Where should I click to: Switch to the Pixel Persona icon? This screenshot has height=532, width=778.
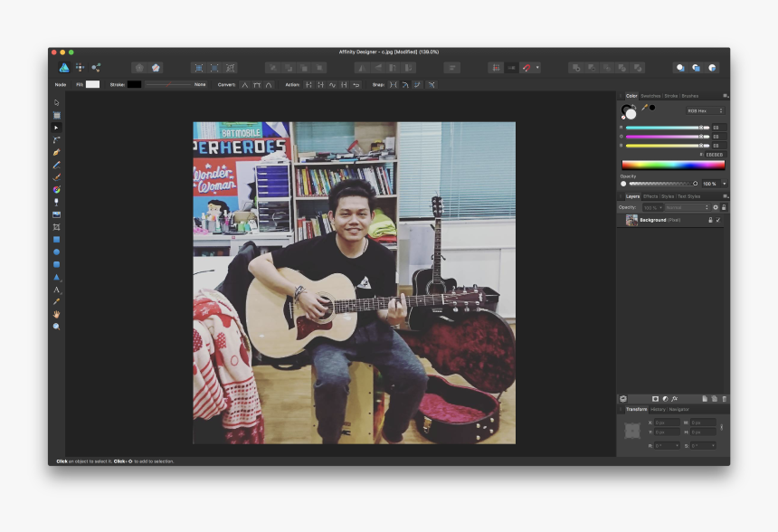click(x=81, y=67)
